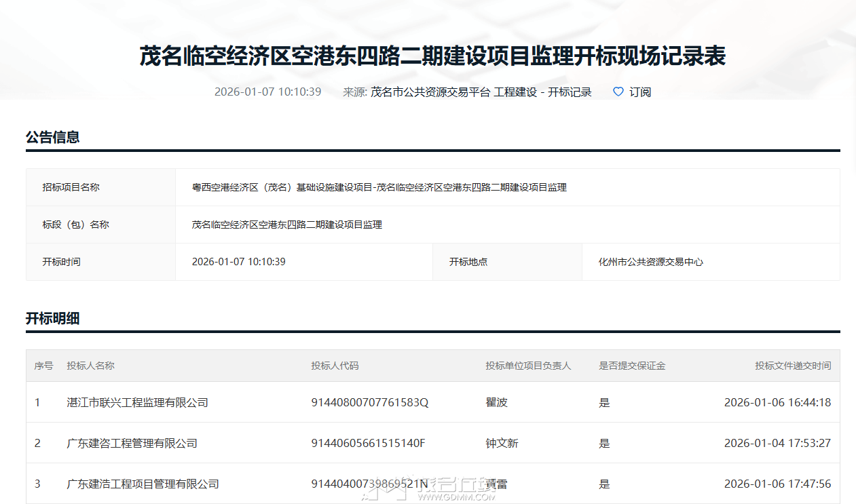
Task: Select the 开标明细 section heading
Action: click(x=53, y=318)
